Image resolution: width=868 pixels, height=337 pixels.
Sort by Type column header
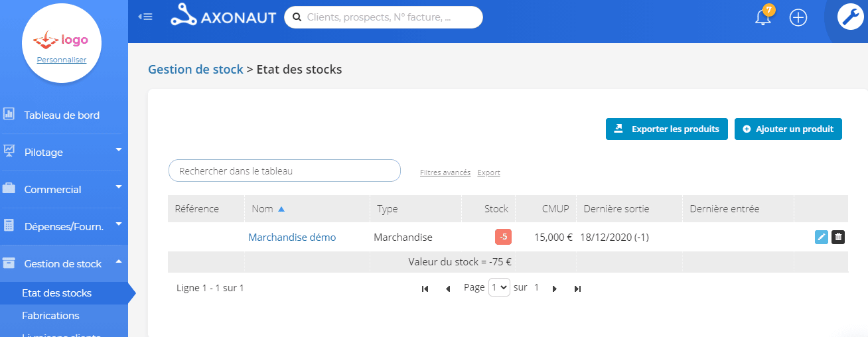coord(415,208)
